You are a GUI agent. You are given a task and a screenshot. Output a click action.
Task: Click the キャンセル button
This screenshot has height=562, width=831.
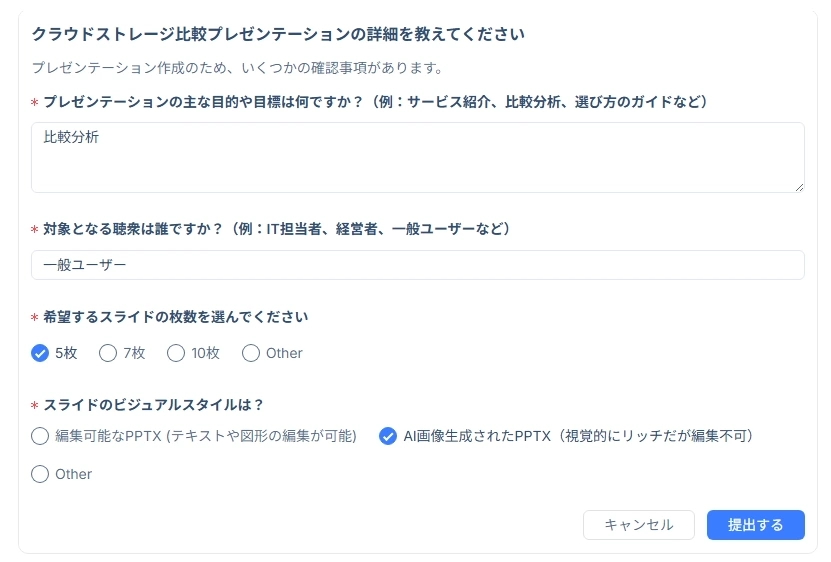click(x=639, y=525)
